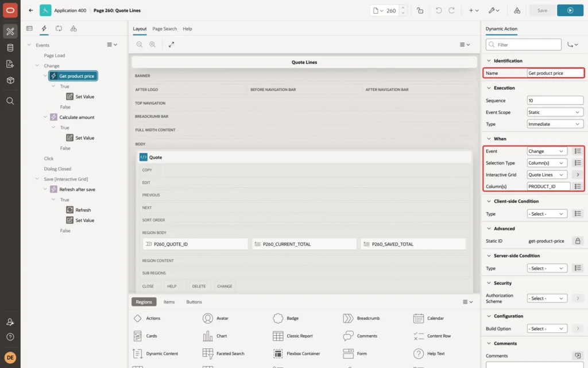Open the Help tab
The image size is (588, 368).
click(187, 29)
